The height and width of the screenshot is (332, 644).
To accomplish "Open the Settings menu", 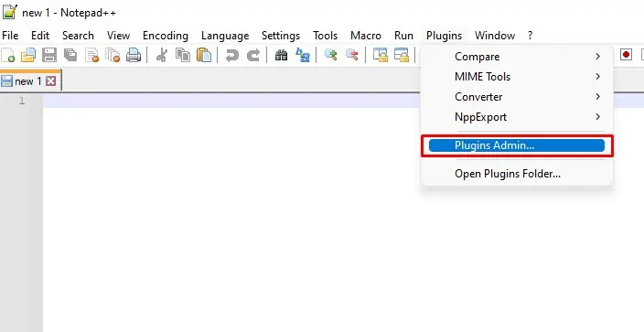I will tap(281, 36).
